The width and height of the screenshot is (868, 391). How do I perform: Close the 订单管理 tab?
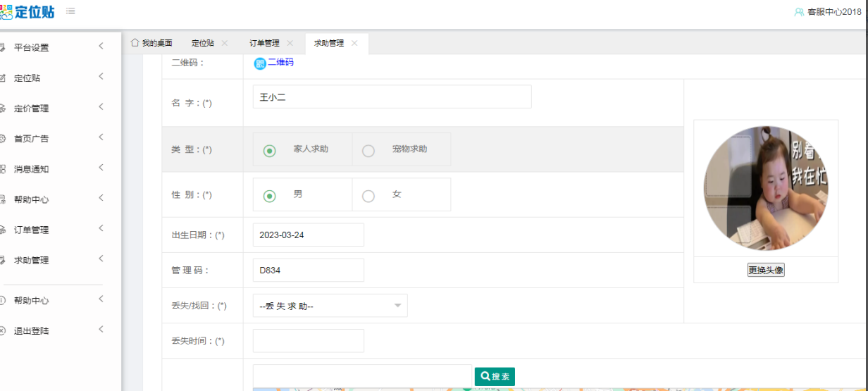290,43
